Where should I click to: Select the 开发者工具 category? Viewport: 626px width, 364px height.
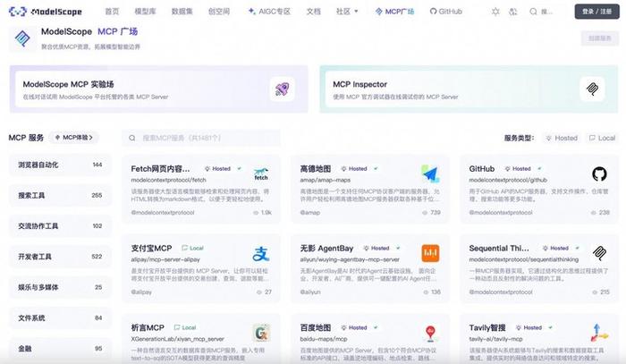pos(60,257)
